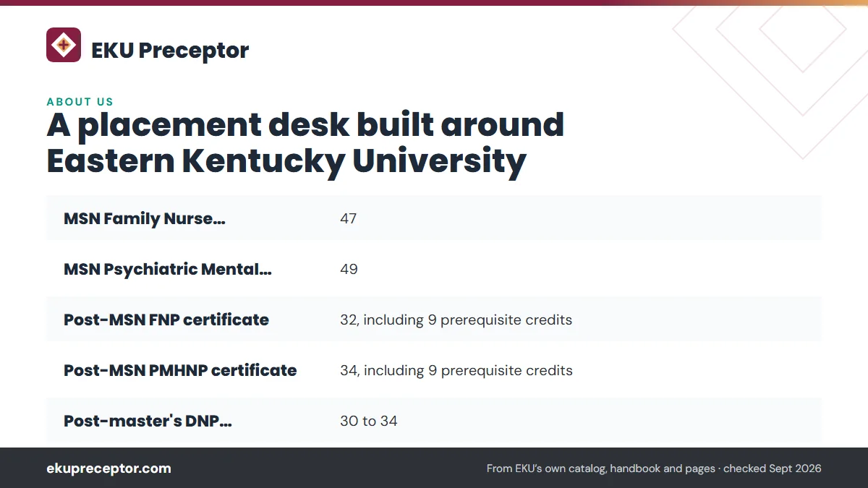Click the 32, including 9 prerequisite credits value
The height and width of the screenshot is (488, 868).
click(456, 320)
